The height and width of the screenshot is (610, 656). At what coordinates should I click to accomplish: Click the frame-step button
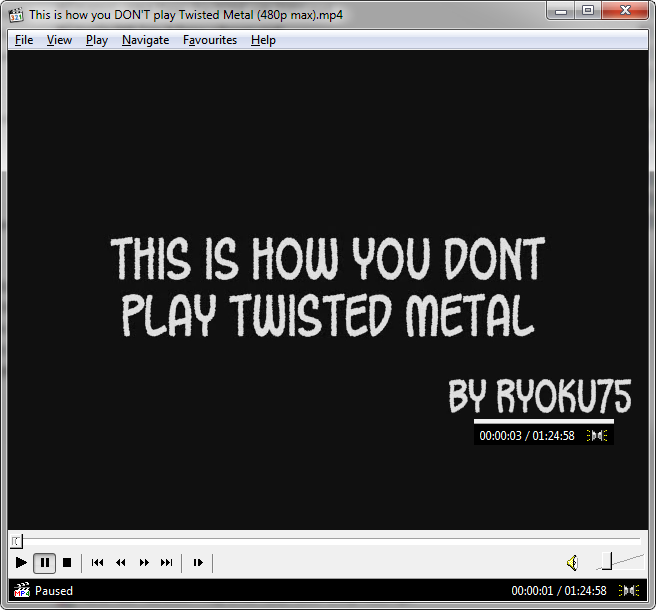(198, 563)
